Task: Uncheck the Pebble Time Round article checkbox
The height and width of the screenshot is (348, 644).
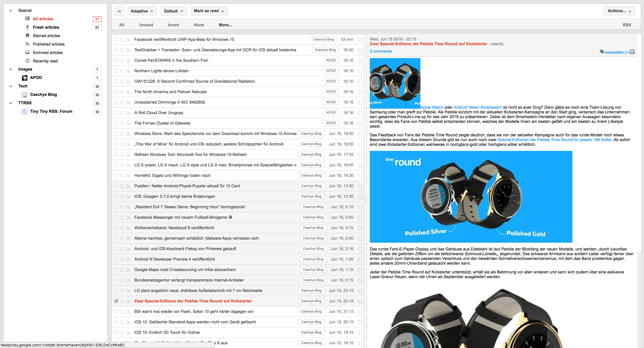Action: point(116,301)
